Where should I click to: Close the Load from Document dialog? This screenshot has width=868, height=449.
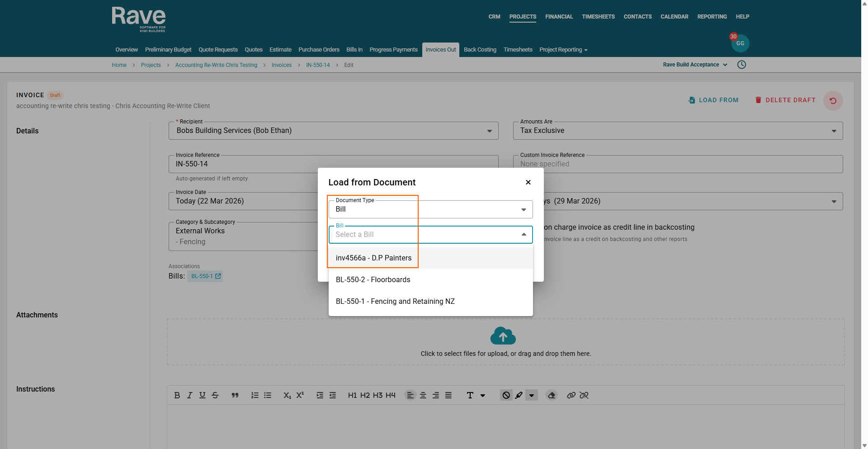[528, 182]
